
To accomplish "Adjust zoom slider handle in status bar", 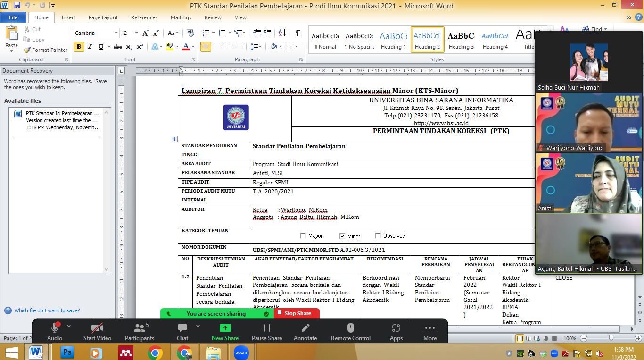I will pos(611,338).
